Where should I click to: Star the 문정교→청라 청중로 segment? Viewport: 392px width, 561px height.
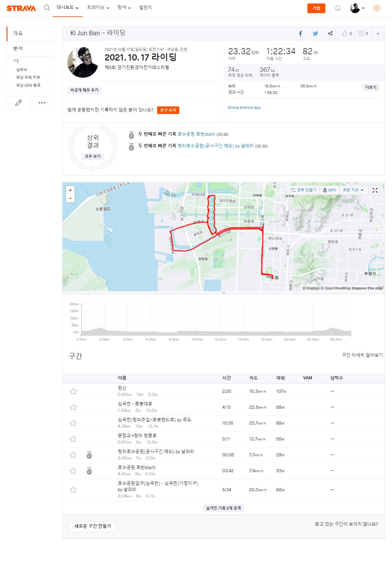click(73, 439)
